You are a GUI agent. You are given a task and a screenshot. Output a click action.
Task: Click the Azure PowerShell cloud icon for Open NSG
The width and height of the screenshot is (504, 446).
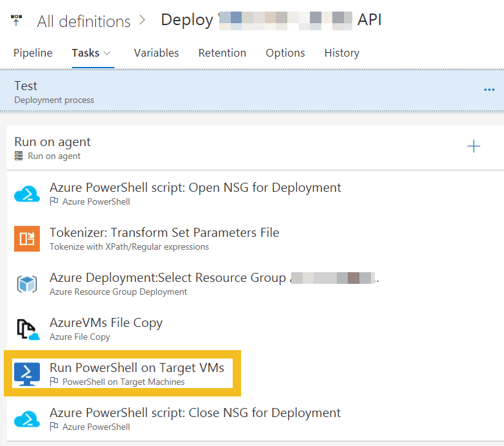pyautogui.click(x=27, y=194)
